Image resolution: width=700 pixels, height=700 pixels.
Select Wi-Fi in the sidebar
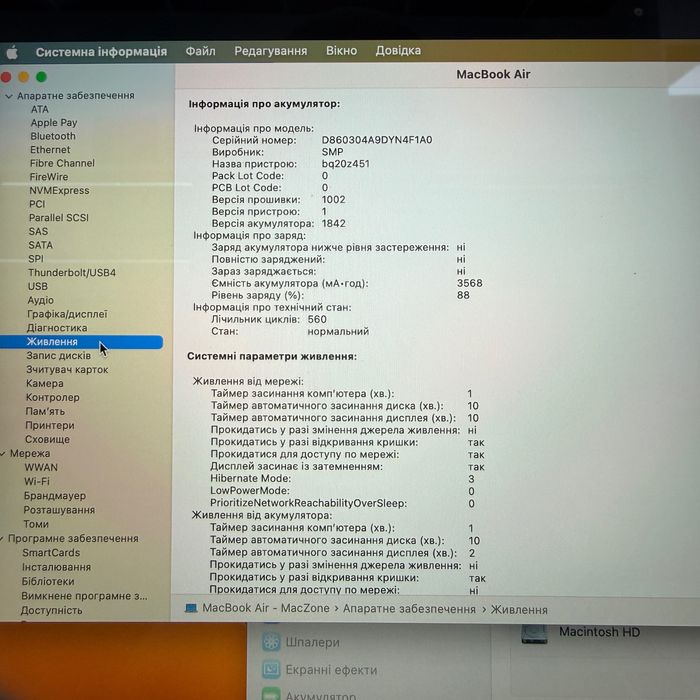point(37,482)
